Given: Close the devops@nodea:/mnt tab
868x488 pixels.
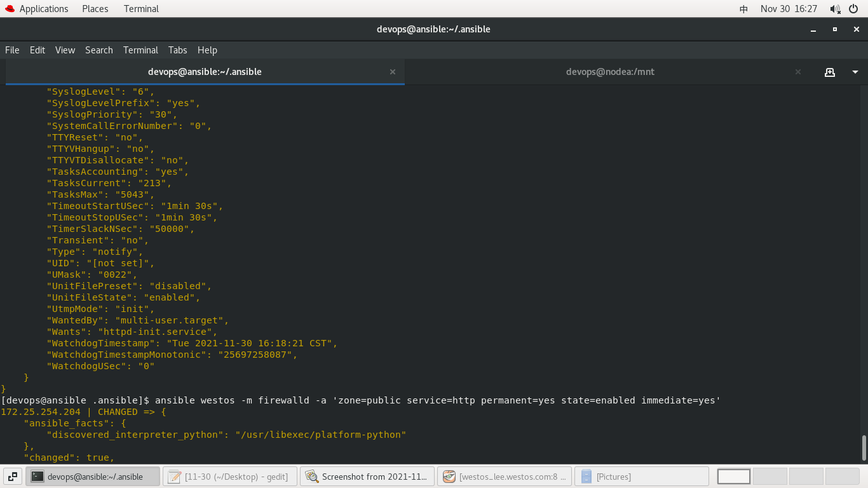Looking at the screenshot, I should (x=798, y=72).
